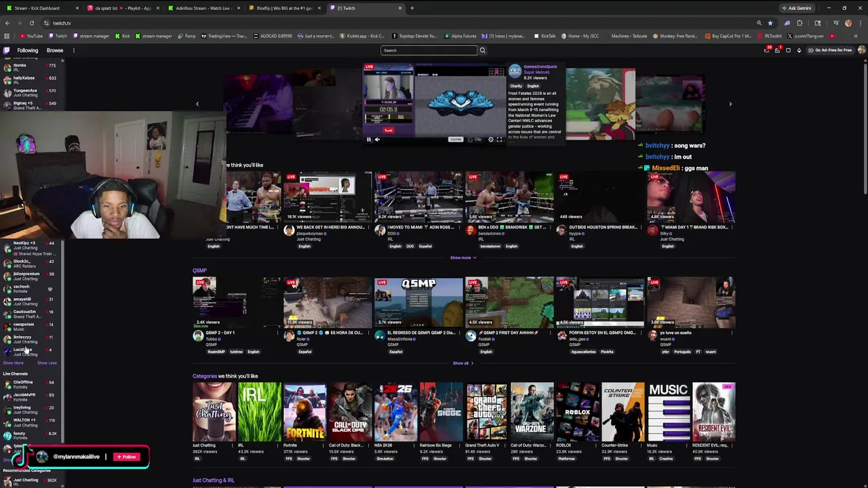The height and width of the screenshot is (488, 868).
Task: Open the Grand Theft Auto V category tile
Action: 486,412
